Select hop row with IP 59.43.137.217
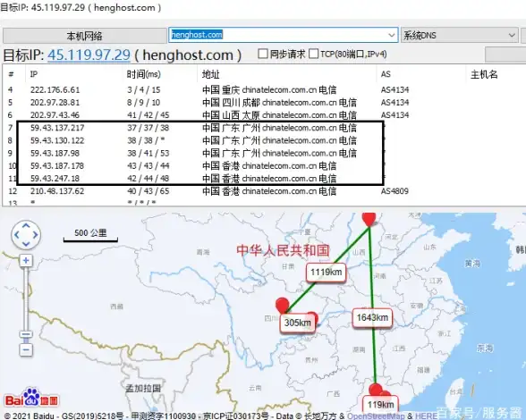This screenshot has height=420, width=526. click(263, 128)
